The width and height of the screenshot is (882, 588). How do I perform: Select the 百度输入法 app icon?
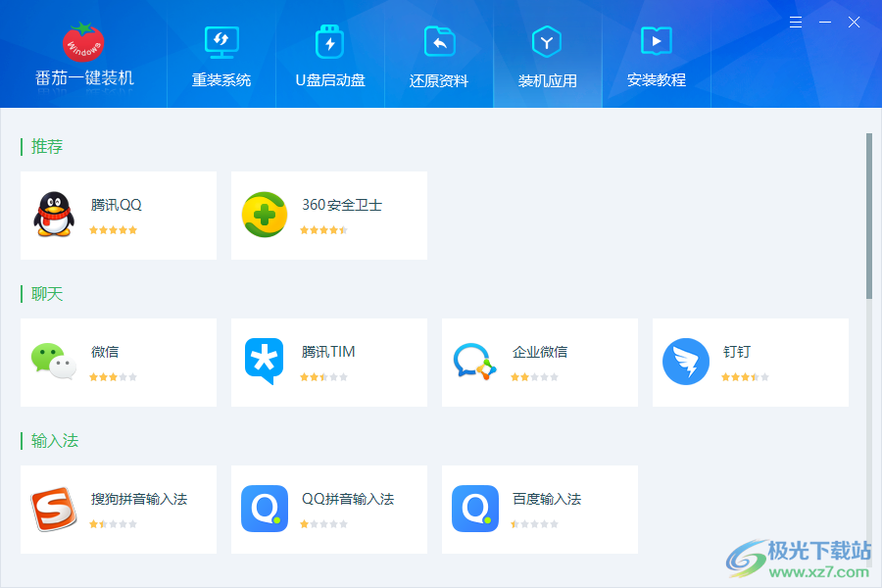coord(475,509)
